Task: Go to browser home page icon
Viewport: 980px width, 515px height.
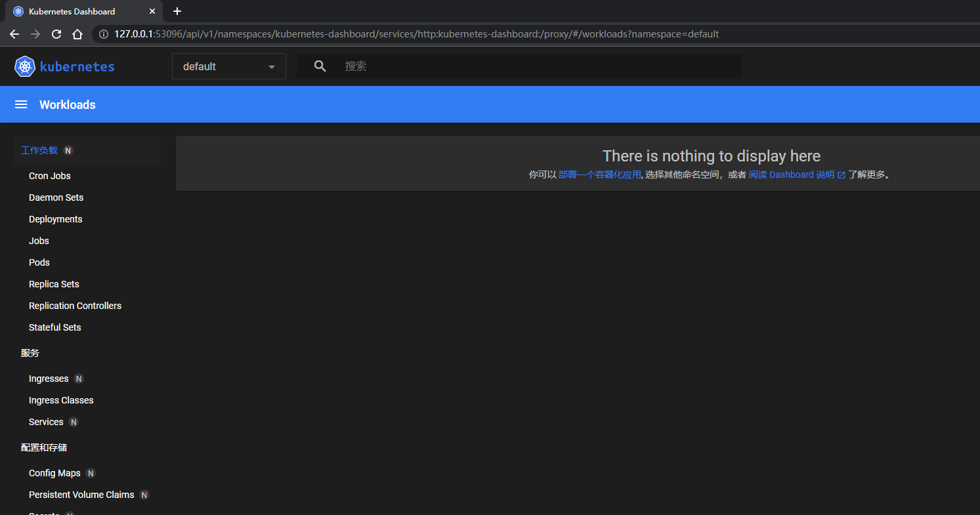Action: pyautogui.click(x=77, y=34)
